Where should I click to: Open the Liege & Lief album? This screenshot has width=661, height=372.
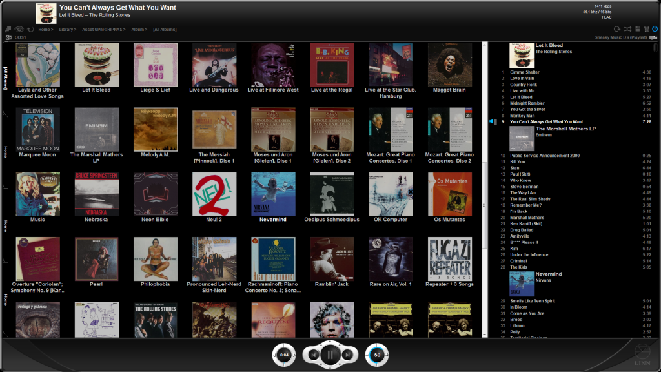156,65
